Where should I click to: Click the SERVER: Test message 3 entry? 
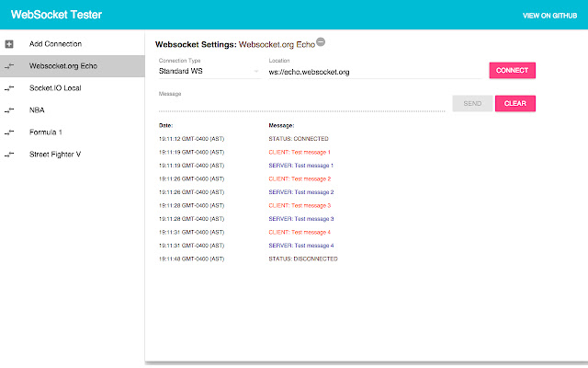[x=301, y=219]
